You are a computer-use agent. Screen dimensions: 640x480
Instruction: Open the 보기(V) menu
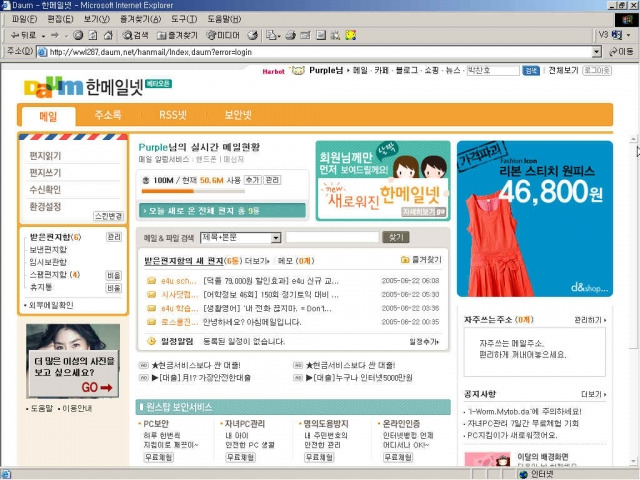click(x=97, y=19)
